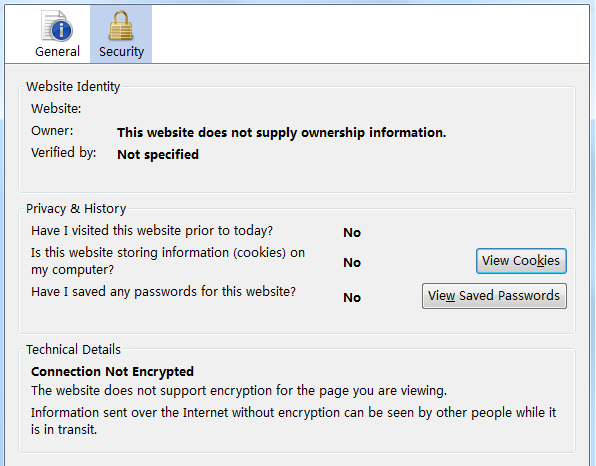Click the ownership information text field
596x466 pixels.
click(282, 133)
